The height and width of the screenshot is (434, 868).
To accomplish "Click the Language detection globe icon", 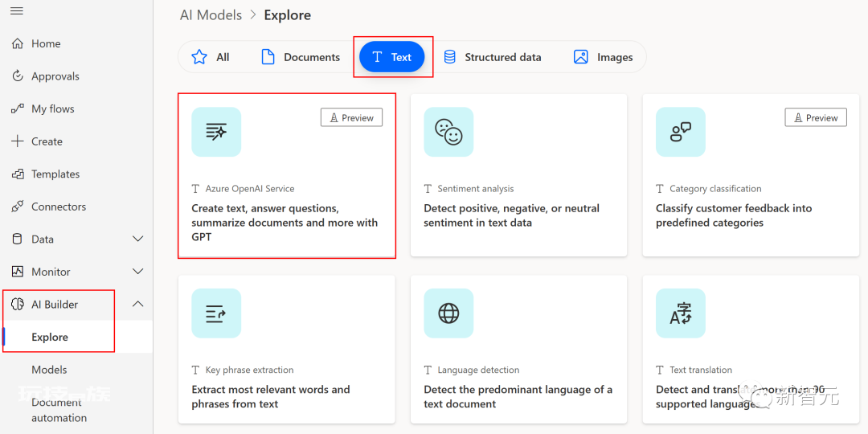I will 448,313.
